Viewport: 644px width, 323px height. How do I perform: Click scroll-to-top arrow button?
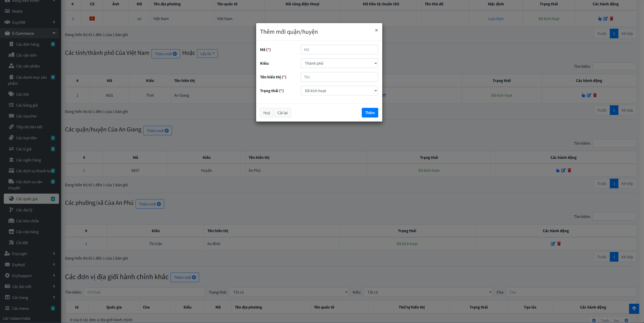point(634,309)
